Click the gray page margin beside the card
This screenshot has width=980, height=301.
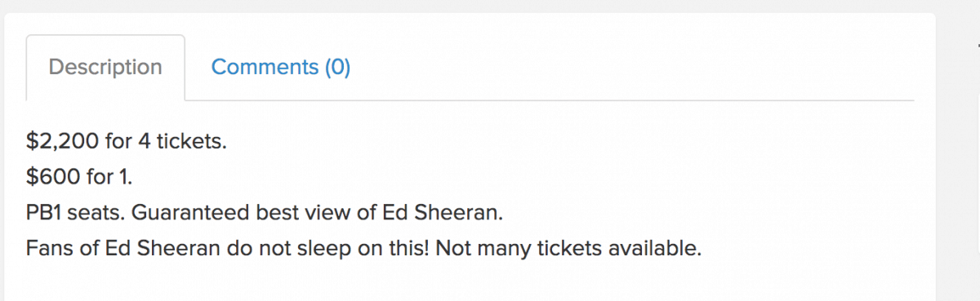957,163
